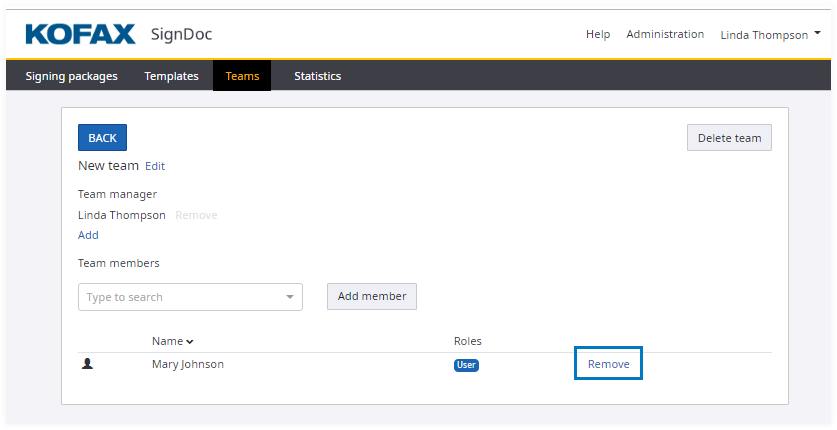Image resolution: width=837 pixels, height=430 pixels.
Task: Select the Teams tab
Action: coord(242,76)
